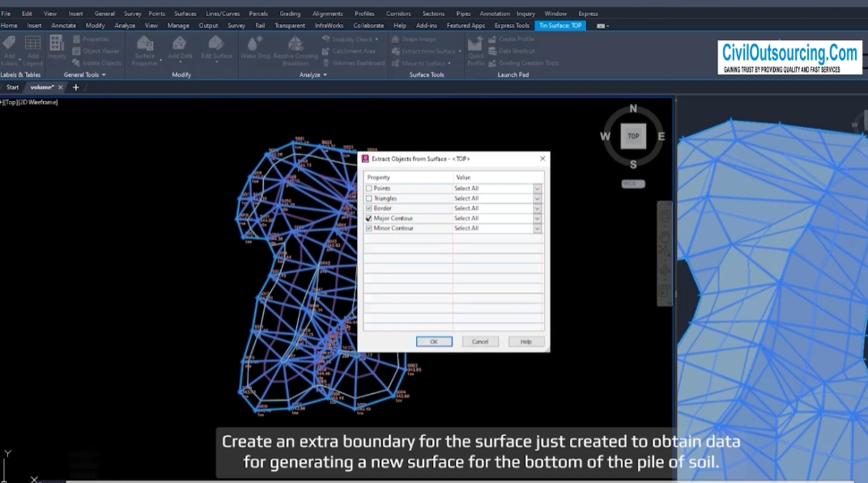Image resolution: width=868 pixels, height=483 pixels.
Task: Open the Points value dropdown
Action: [x=537, y=189]
